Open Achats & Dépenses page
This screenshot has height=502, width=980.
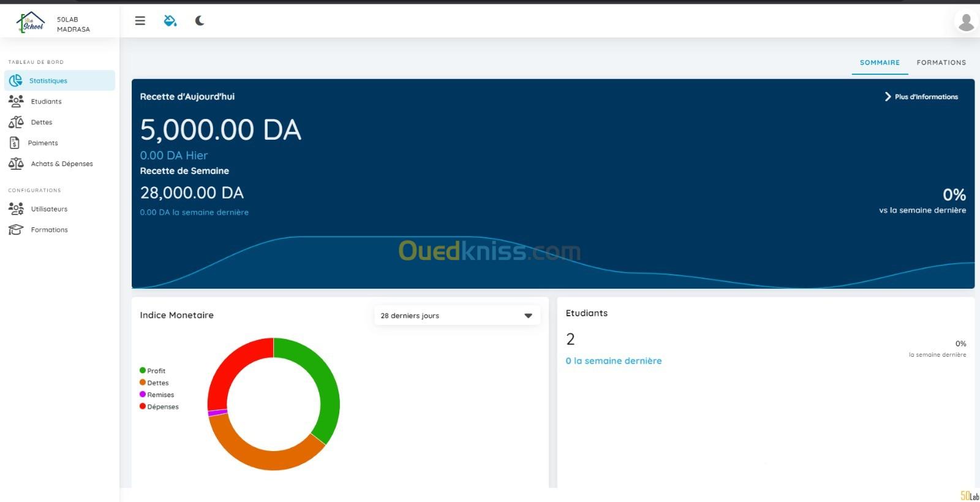[x=61, y=164]
